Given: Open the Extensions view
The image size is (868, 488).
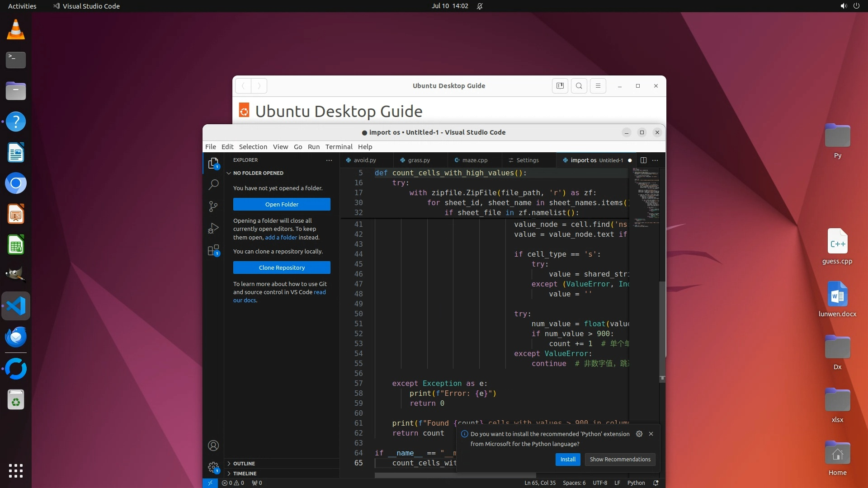Looking at the screenshot, I should point(213,250).
